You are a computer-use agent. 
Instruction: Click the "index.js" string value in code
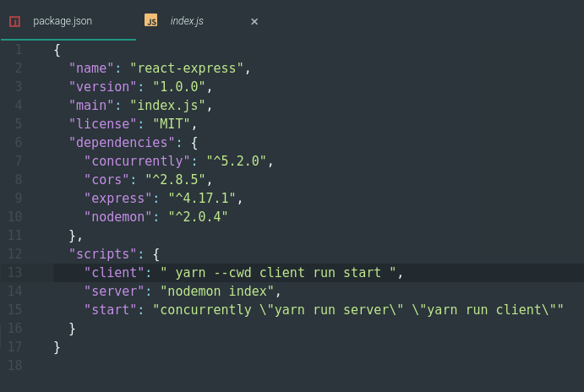pos(167,106)
